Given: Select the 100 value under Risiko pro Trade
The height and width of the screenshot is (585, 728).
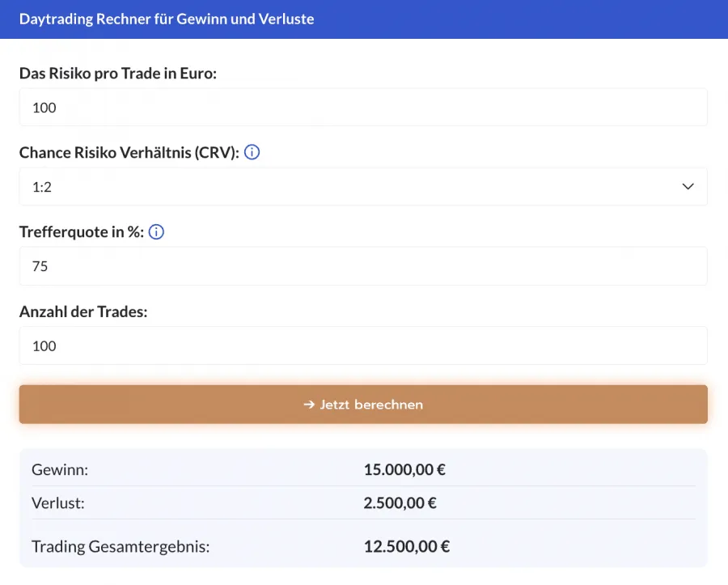Looking at the screenshot, I should [44, 107].
